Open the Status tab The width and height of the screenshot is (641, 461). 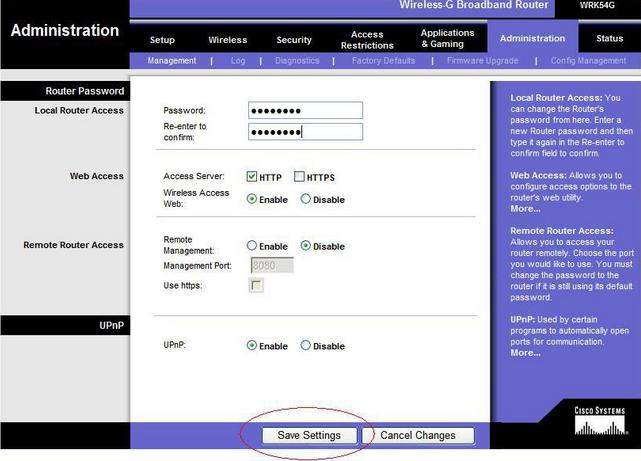coord(610,38)
